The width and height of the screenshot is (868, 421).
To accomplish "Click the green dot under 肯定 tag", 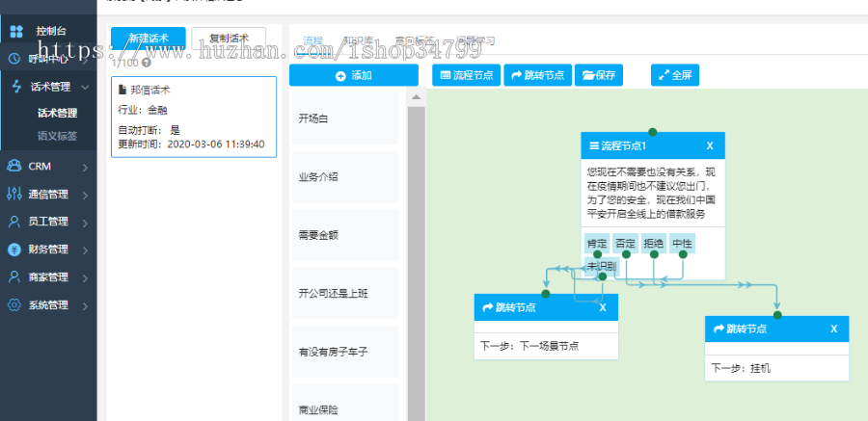I will click(x=597, y=254).
